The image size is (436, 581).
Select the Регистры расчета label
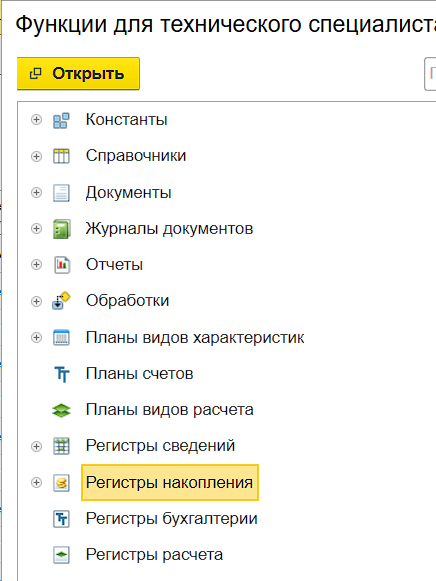(154, 555)
